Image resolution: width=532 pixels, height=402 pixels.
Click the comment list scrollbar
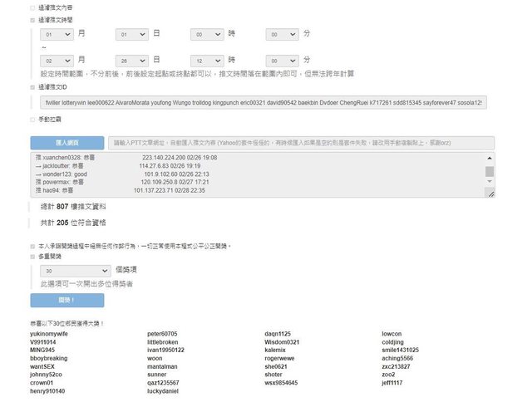(490, 171)
